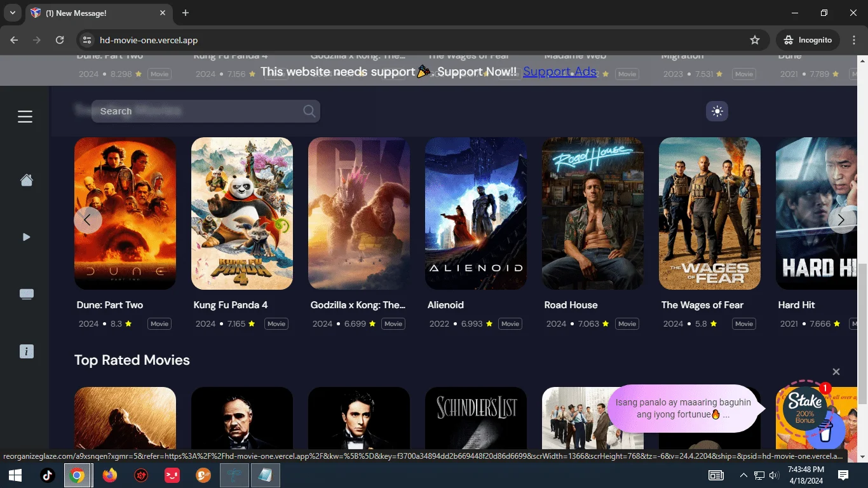Image resolution: width=868 pixels, height=488 pixels.
Task: Click the Hard Hit title text
Action: 796,305
